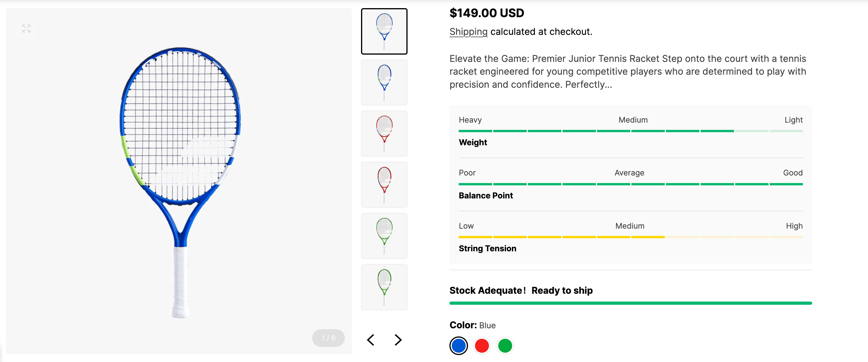The height and width of the screenshot is (362, 868).
Task: Select the second blue racket thumbnail
Action: pyautogui.click(x=384, y=83)
